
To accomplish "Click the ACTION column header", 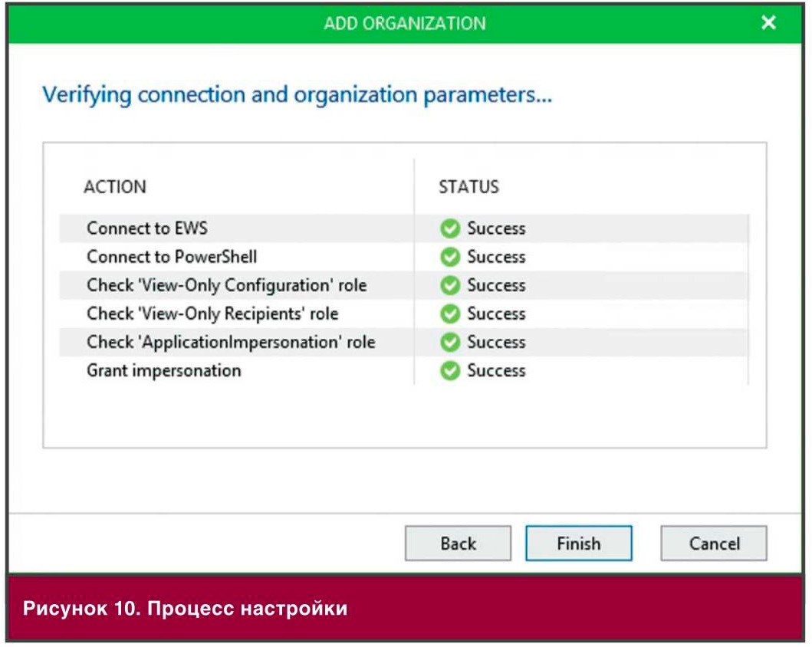I will (115, 187).
